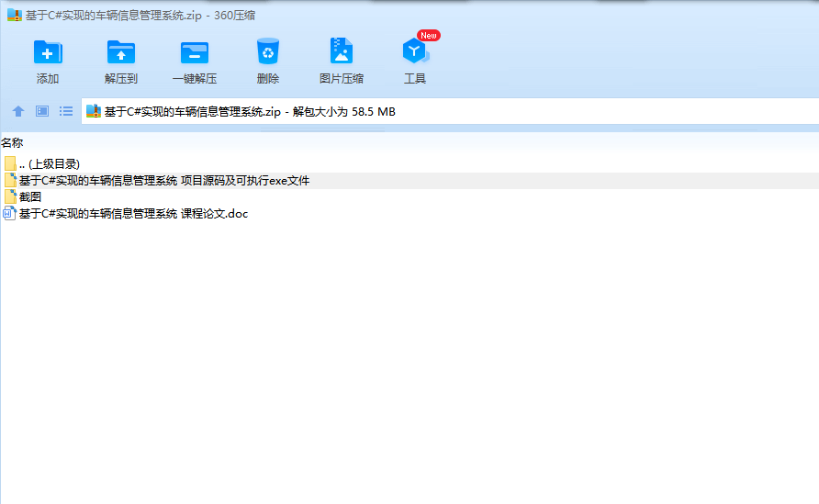Select the folder icon of 项目源码及可执行exe文件

(x=10, y=180)
